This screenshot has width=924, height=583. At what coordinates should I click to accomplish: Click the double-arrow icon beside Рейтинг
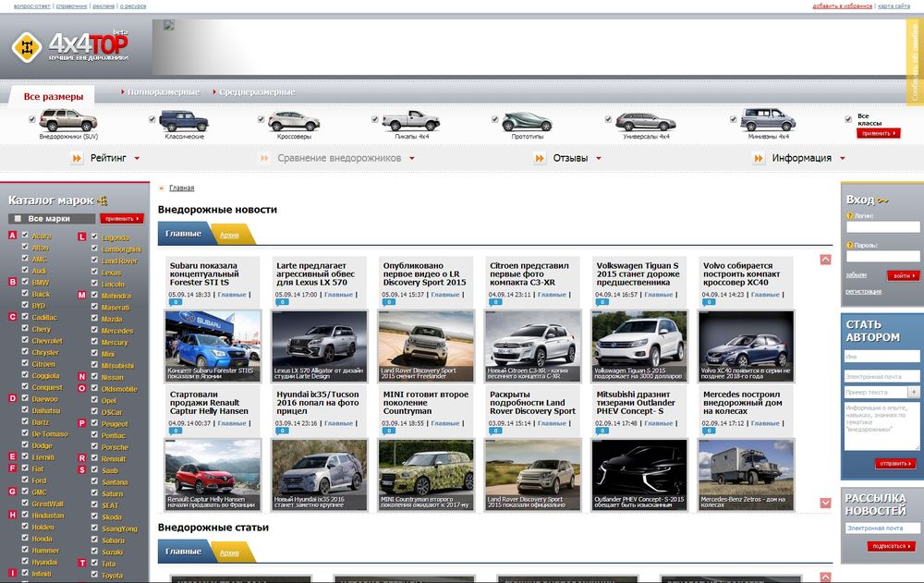pyautogui.click(x=77, y=158)
